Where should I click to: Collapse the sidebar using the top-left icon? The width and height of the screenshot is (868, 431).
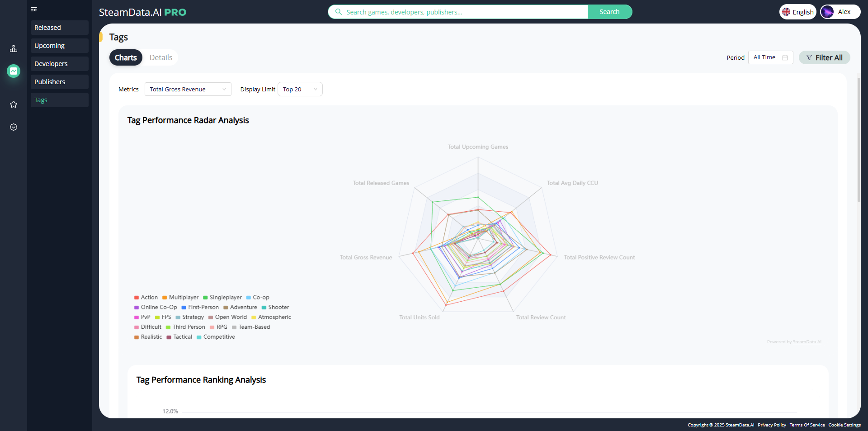pos(33,9)
